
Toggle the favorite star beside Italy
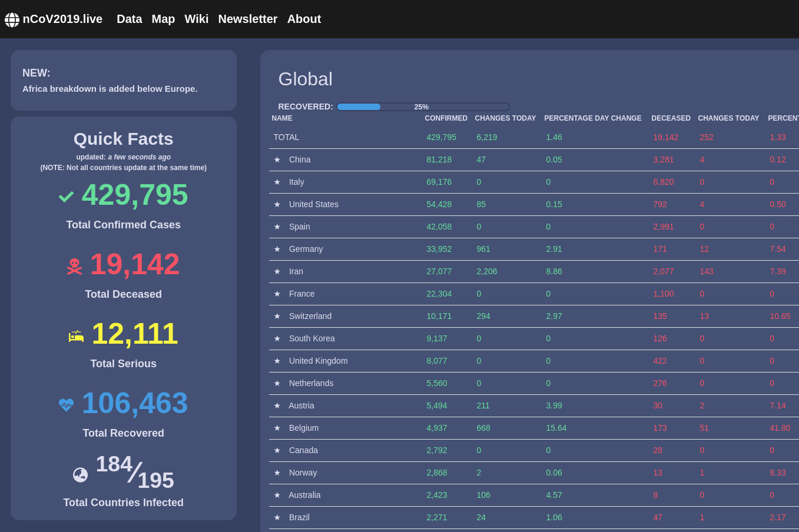pos(277,182)
